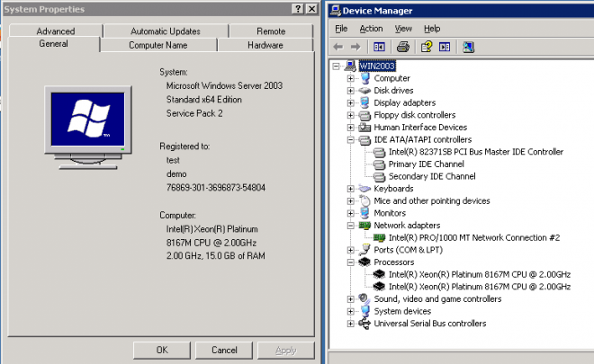
Task: Collapse the Processors node
Action: click(351, 262)
